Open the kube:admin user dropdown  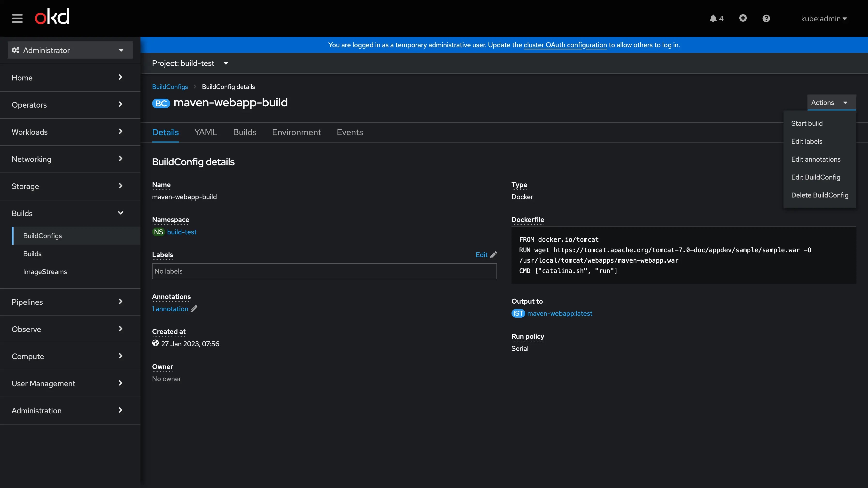point(823,18)
